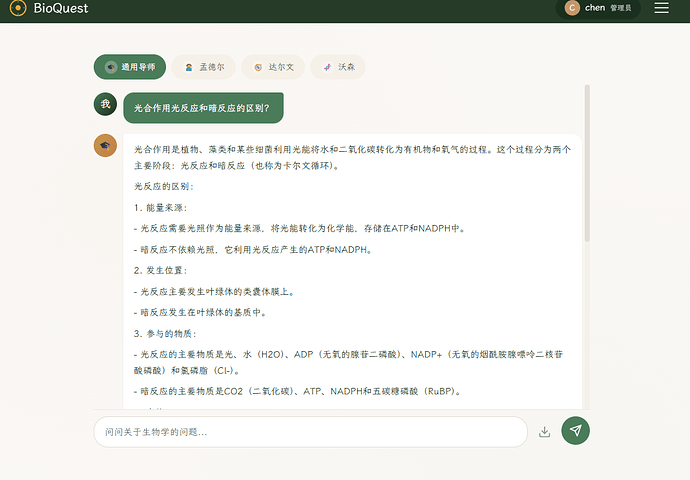Focus the biology question input field

311,432
